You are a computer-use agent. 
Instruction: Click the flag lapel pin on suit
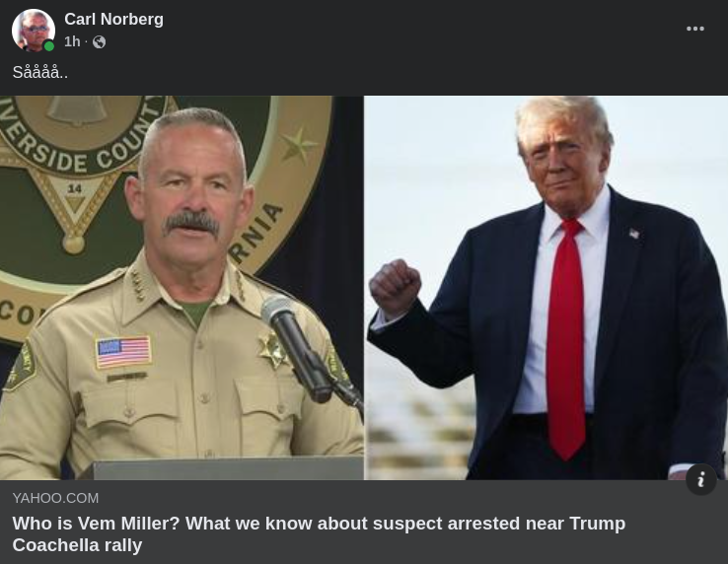(x=634, y=234)
